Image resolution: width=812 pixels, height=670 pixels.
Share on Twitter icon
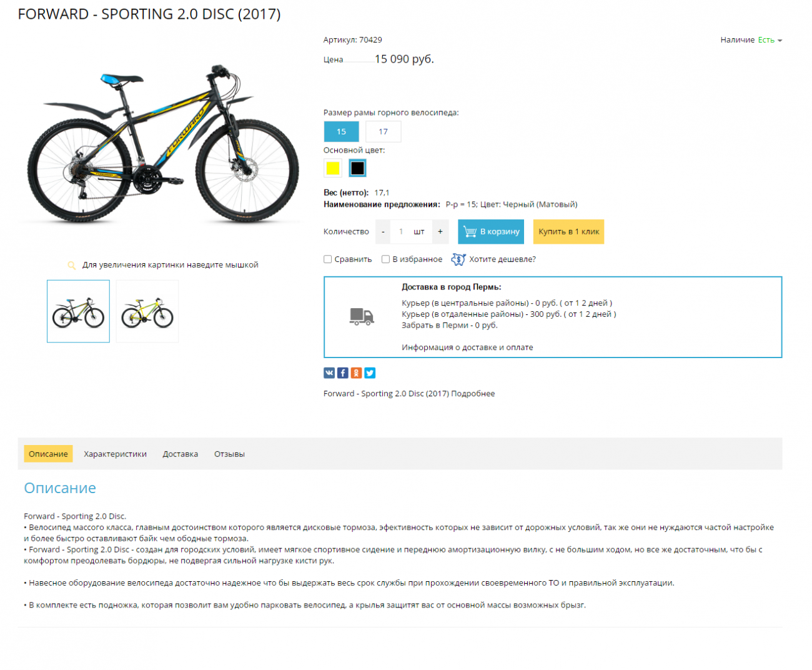370,373
